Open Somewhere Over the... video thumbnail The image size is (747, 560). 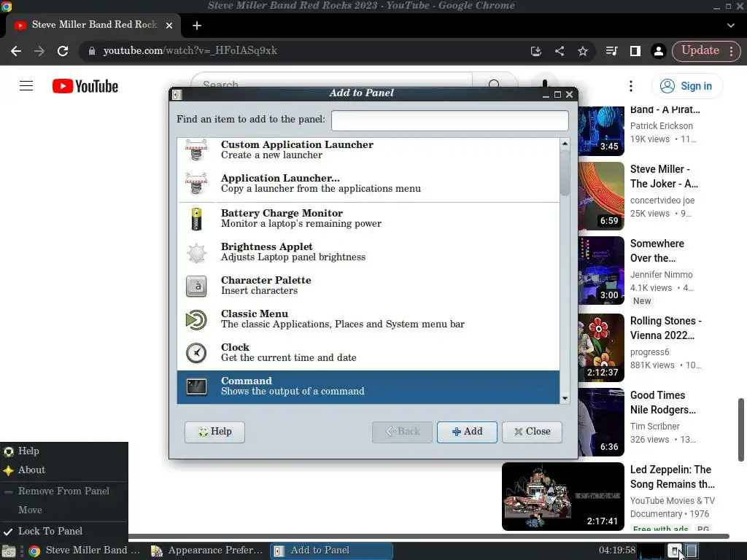(x=601, y=271)
